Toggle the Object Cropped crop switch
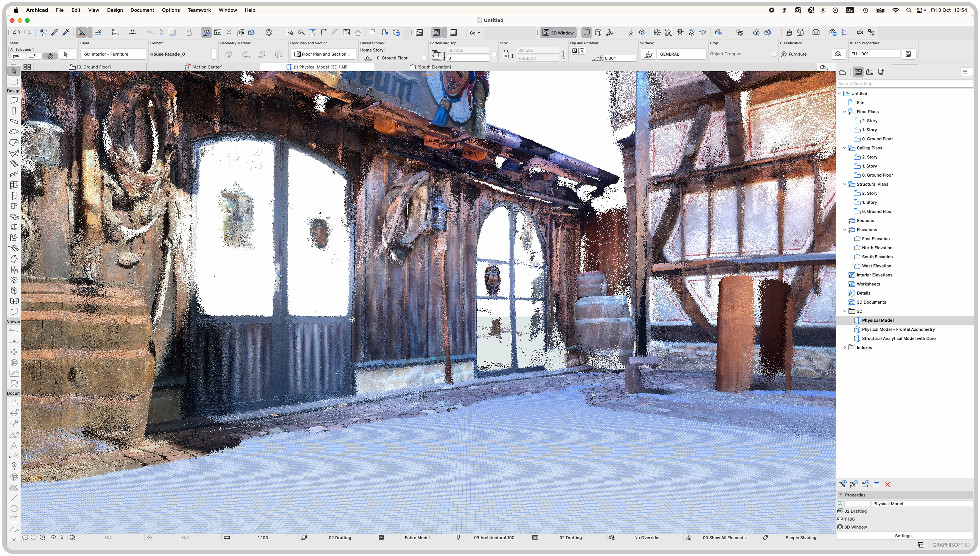Screen dimensions: 980x556 774,54
